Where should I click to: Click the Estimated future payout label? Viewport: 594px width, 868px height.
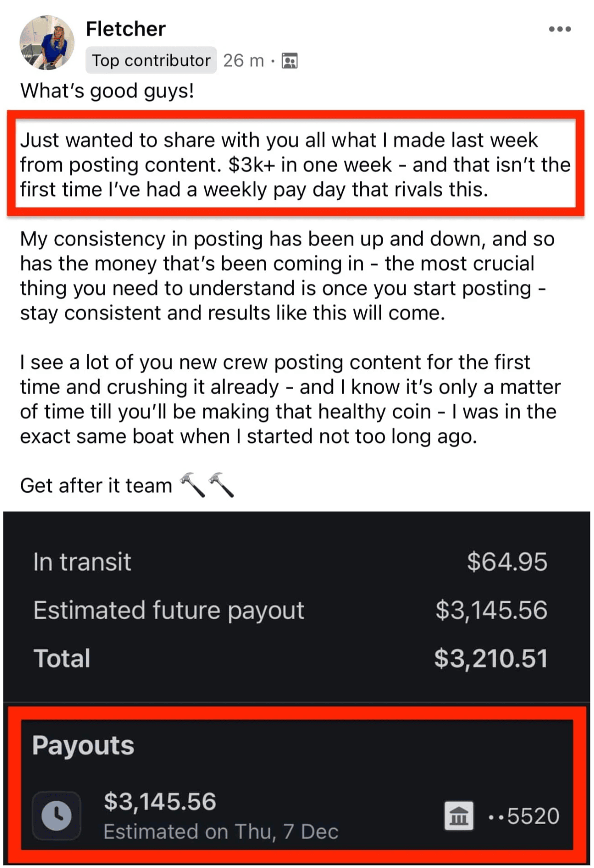point(168,610)
